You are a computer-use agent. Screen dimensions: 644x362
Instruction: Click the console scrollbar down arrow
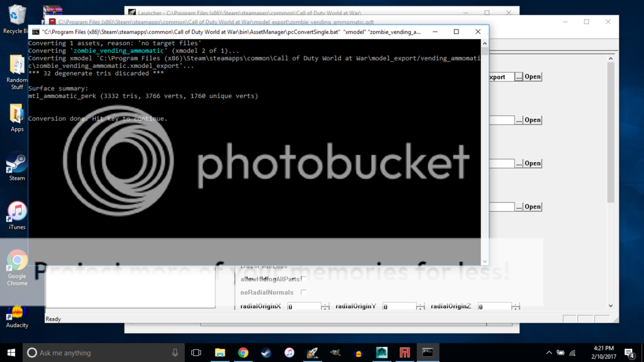pyautogui.click(x=485, y=261)
